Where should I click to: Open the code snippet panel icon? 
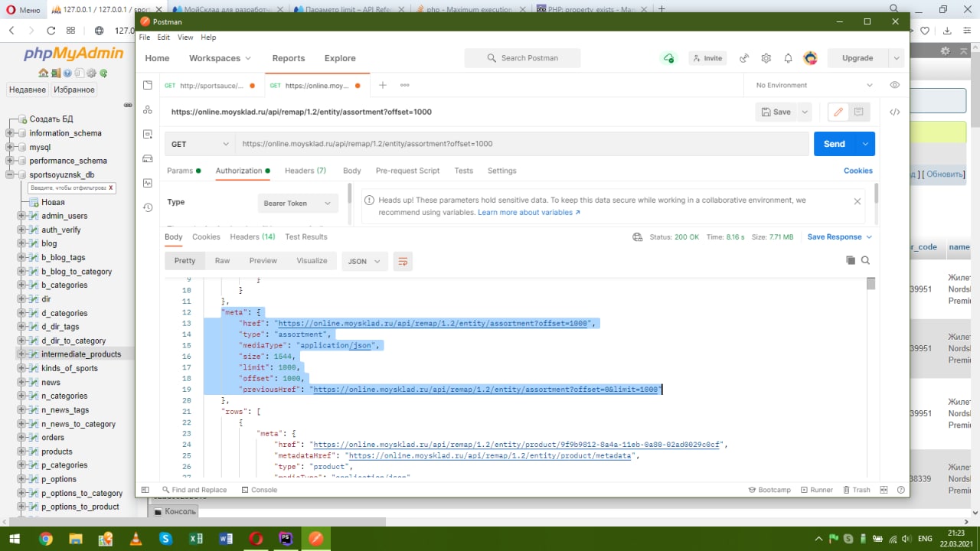click(x=894, y=112)
